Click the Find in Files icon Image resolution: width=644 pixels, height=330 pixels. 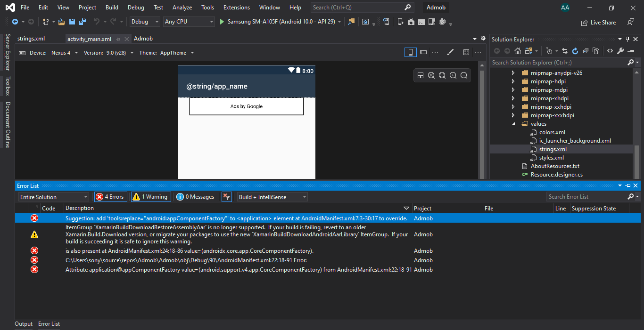(351, 22)
